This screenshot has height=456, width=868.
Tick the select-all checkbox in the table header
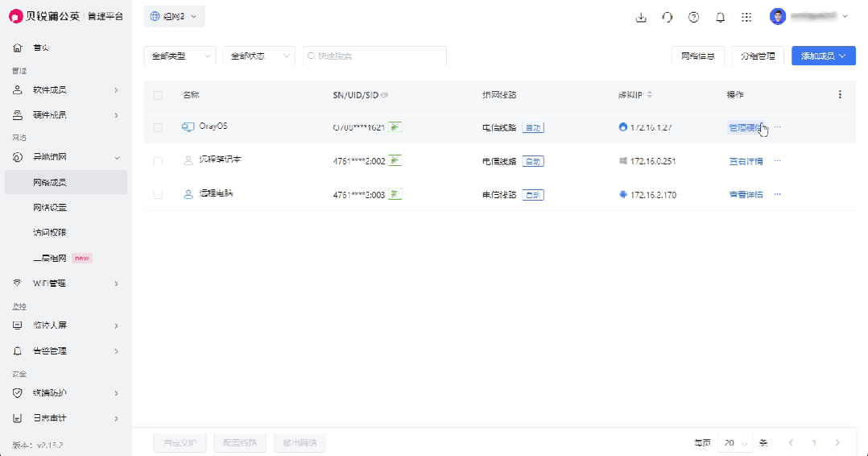point(158,95)
